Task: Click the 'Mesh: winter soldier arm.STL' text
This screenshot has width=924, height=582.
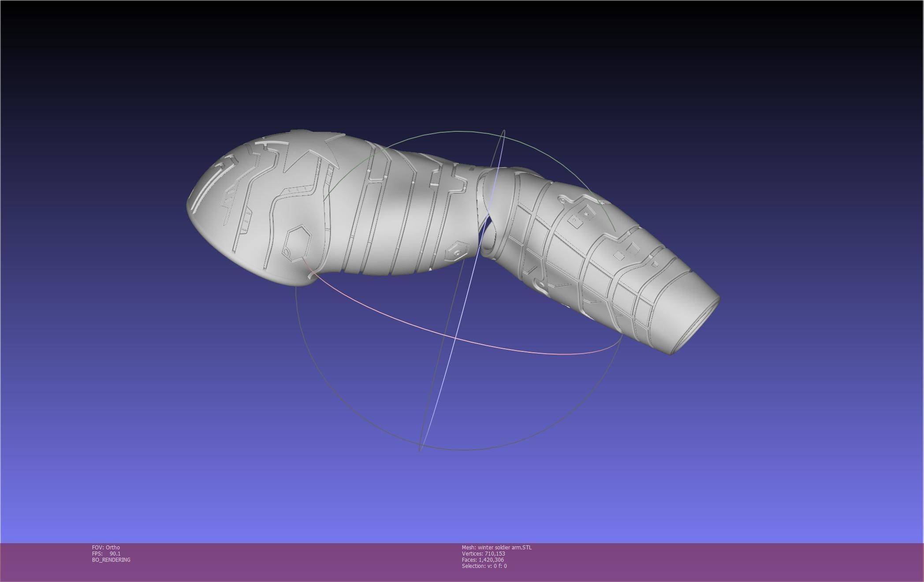Action: pyautogui.click(x=497, y=547)
